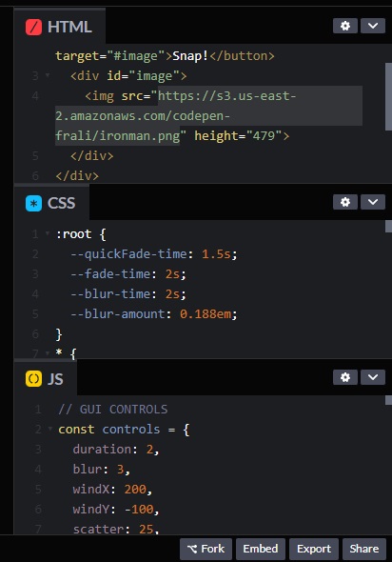Click the duration: 2 line
392x562 pixels.
tap(116, 450)
